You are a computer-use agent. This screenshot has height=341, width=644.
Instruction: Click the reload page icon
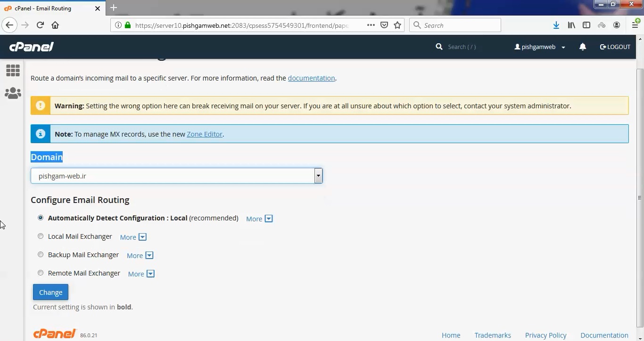pos(40,25)
